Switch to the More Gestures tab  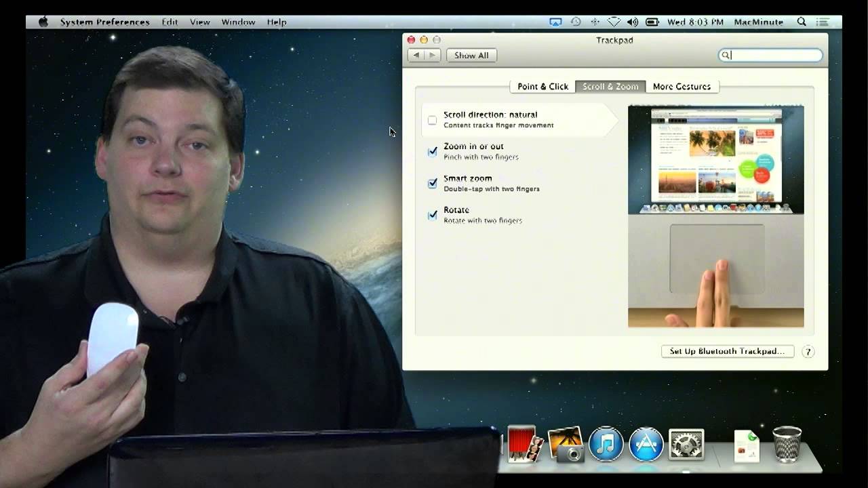click(682, 86)
